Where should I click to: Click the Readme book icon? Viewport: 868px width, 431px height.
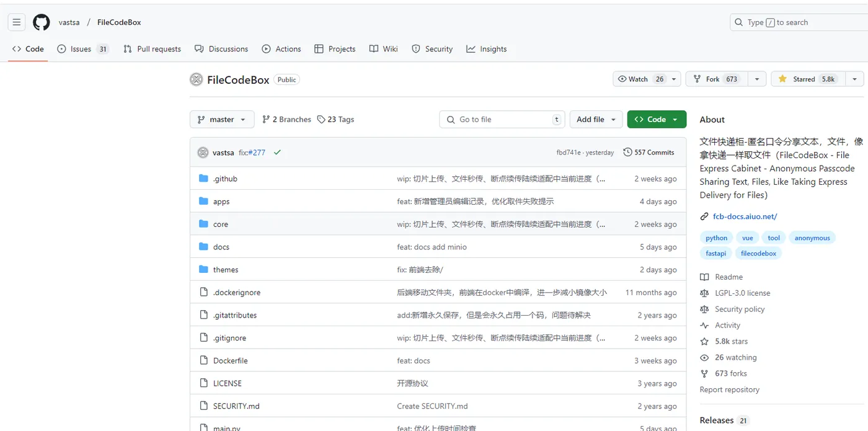[704, 277]
